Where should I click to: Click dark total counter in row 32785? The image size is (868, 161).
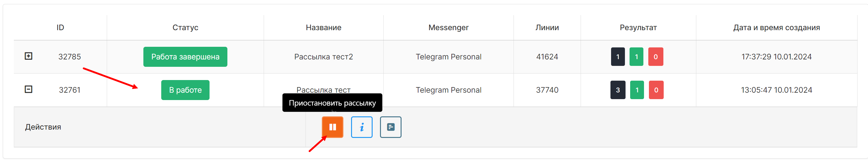coord(618,57)
